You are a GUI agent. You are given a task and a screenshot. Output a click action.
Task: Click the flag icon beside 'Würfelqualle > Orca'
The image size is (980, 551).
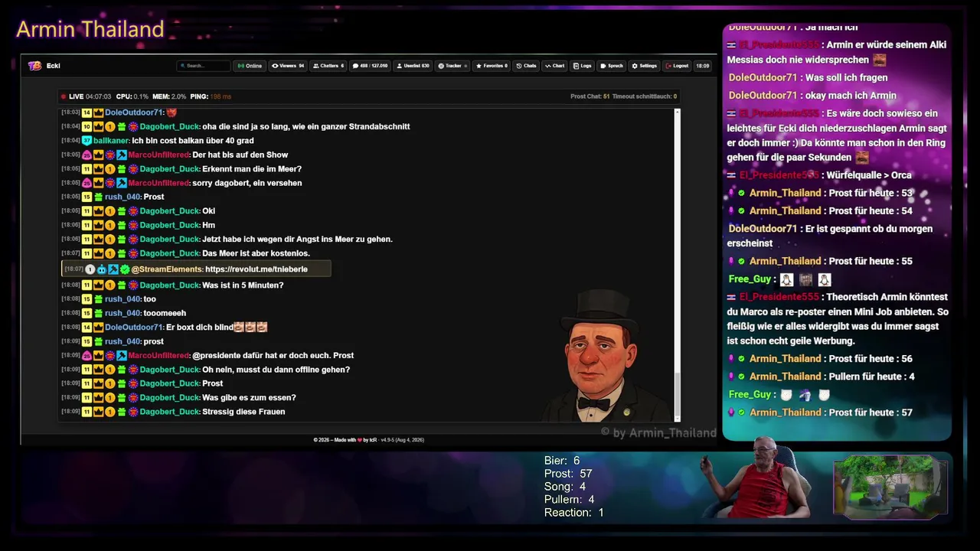coord(731,175)
